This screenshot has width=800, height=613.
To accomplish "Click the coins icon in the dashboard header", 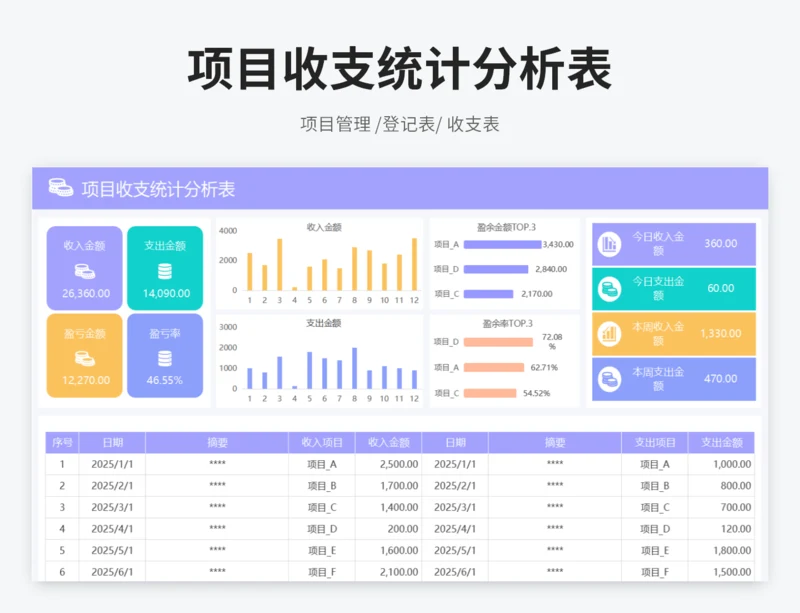I will (x=61, y=187).
